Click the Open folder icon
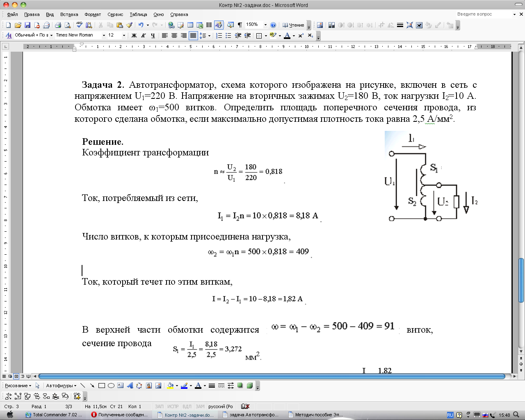The image size is (525, 420). 18,25
